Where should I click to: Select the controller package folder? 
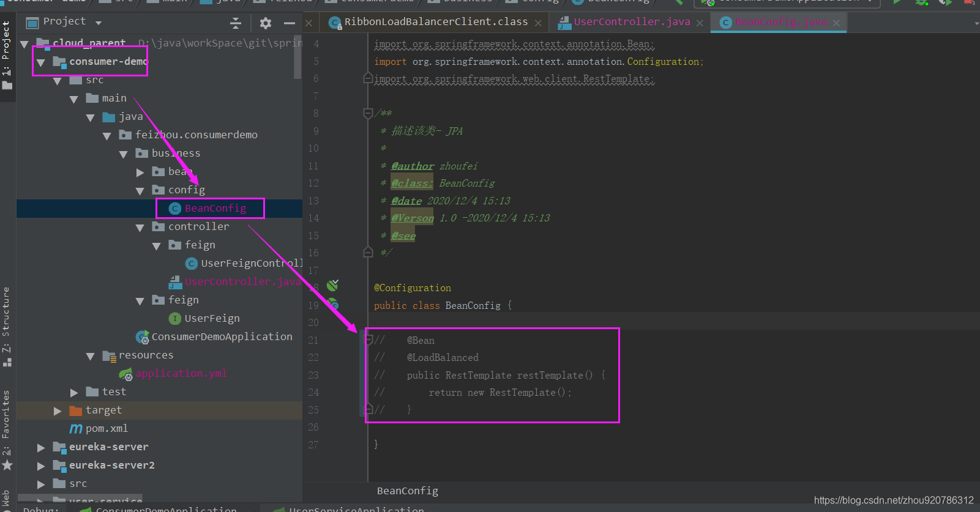199,226
